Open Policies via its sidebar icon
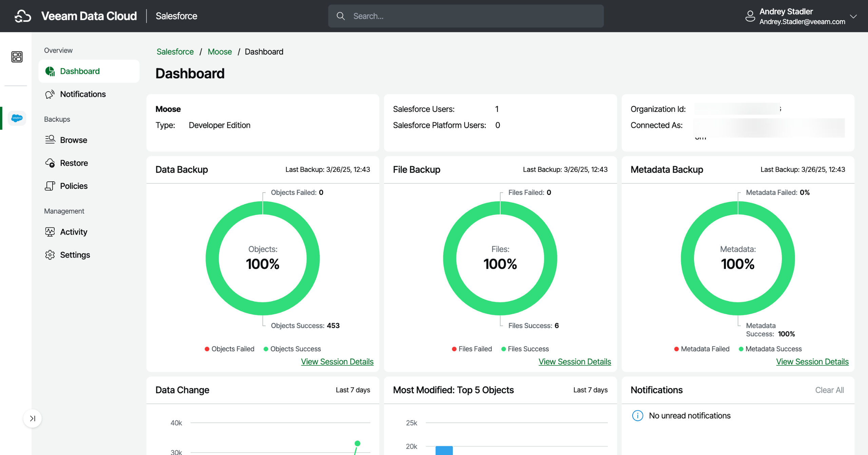Image resolution: width=868 pixels, height=455 pixels. point(50,186)
